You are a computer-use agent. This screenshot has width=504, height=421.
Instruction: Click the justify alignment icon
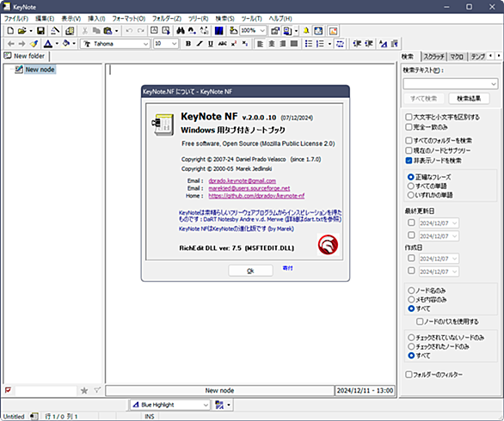(x=294, y=44)
